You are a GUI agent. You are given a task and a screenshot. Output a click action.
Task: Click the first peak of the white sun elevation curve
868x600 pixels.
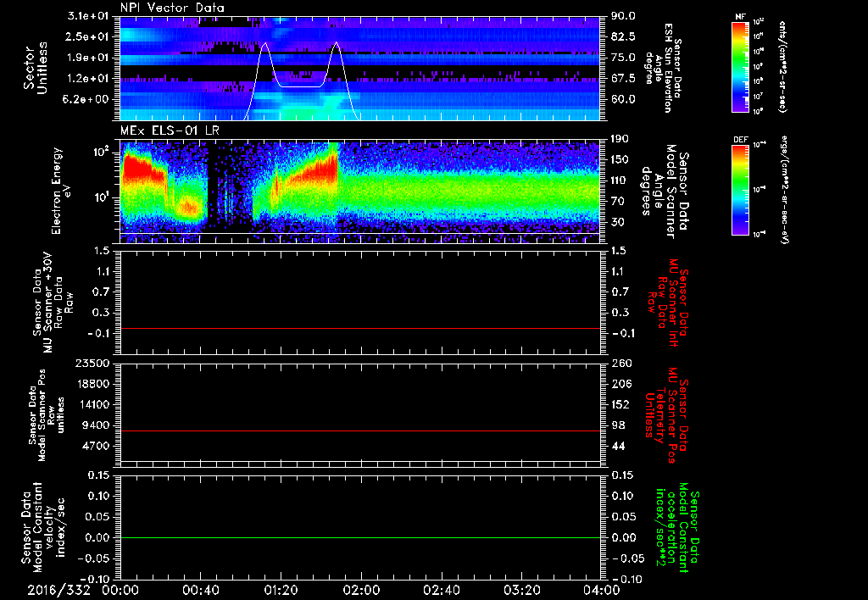[265, 43]
